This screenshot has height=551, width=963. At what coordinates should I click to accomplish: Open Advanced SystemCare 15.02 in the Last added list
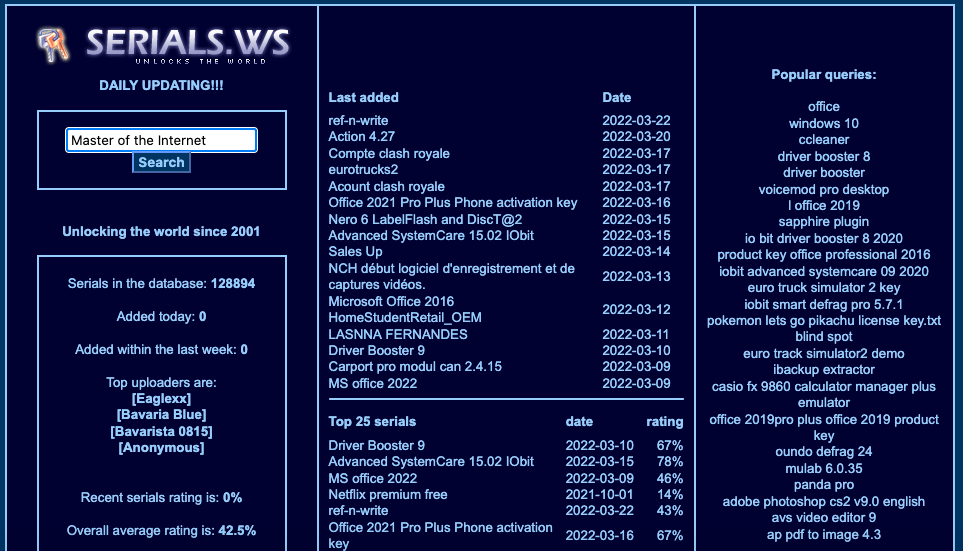[431, 235]
